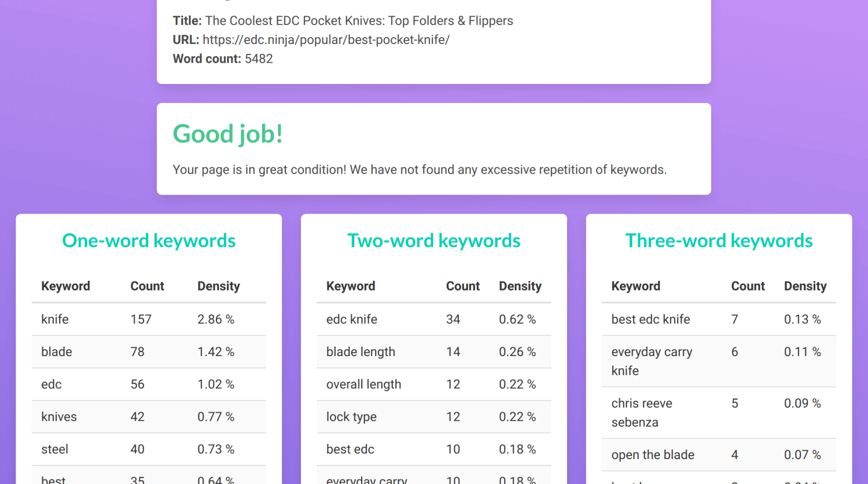Select the 'open the blade' keyword row
This screenshot has height=484, width=868.
tap(719, 454)
